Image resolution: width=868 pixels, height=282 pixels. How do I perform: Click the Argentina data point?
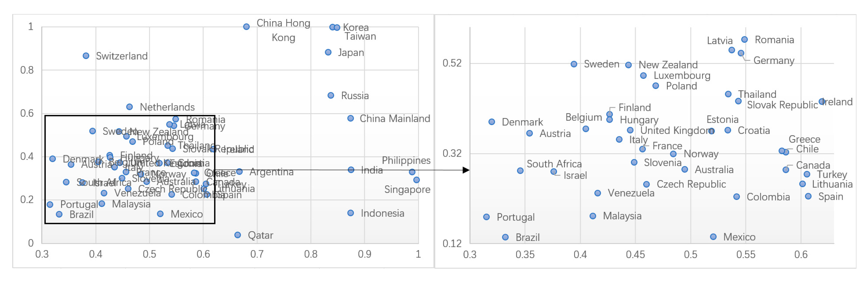[239, 172]
